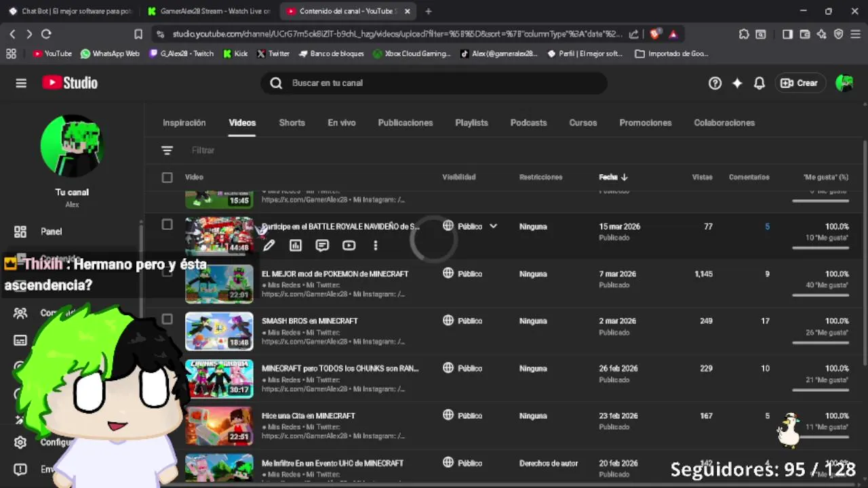The height and width of the screenshot is (488, 868).
Task: Switch to the Chat Bot browser tab
Action: coord(71,11)
